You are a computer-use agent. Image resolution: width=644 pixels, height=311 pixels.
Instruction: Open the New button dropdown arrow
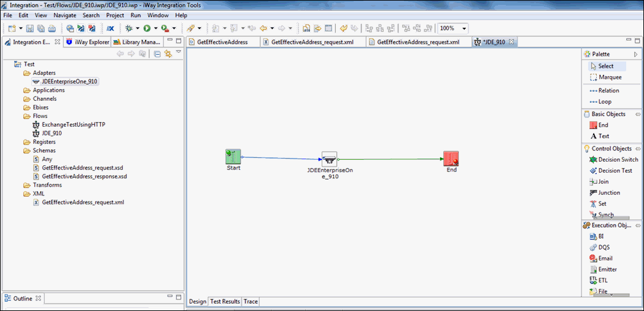pyautogui.click(x=20, y=28)
